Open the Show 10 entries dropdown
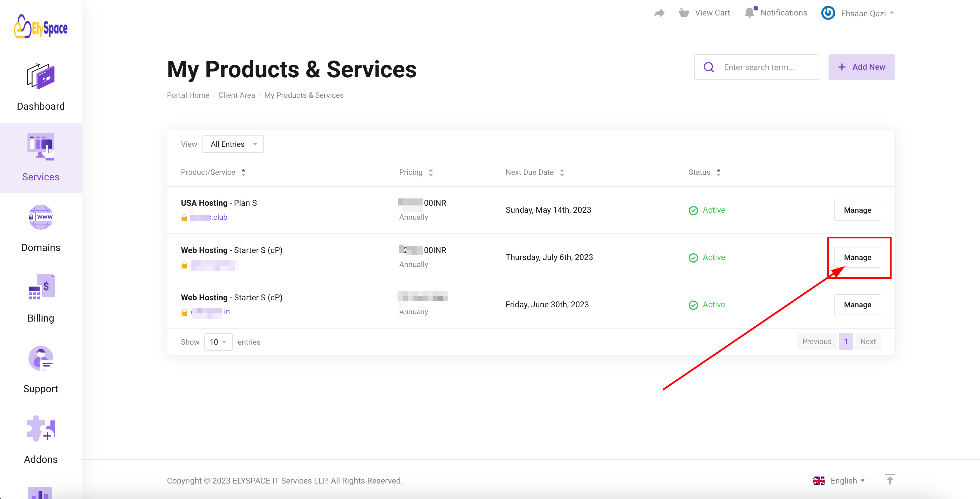 point(218,342)
